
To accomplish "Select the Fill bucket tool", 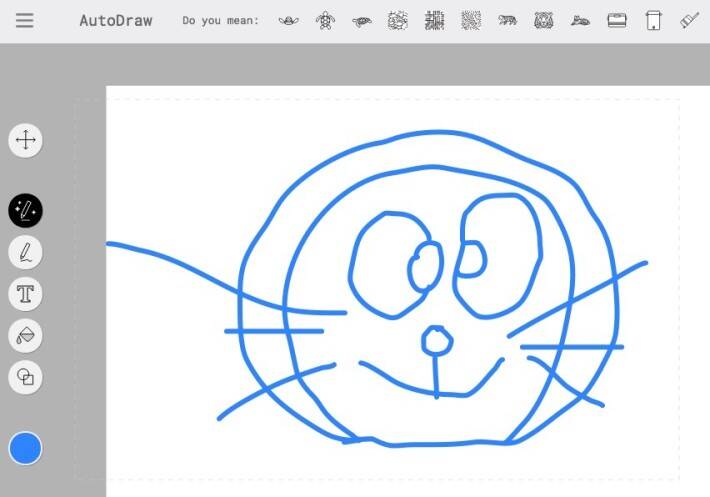I will coord(25,335).
